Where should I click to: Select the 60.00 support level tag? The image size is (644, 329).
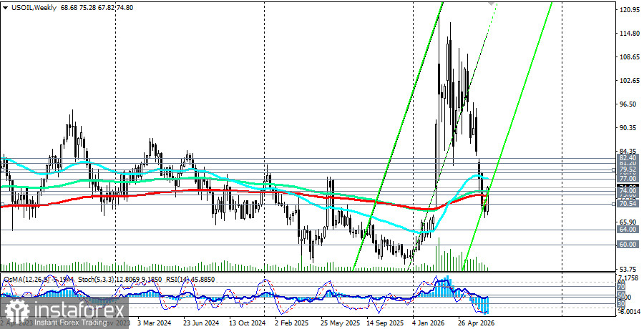[628, 245]
